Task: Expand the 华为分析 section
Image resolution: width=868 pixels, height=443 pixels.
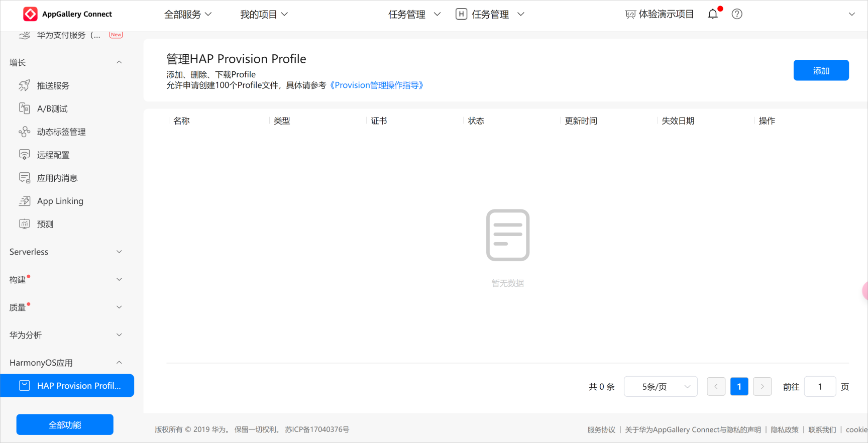Action: click(119, 335)
